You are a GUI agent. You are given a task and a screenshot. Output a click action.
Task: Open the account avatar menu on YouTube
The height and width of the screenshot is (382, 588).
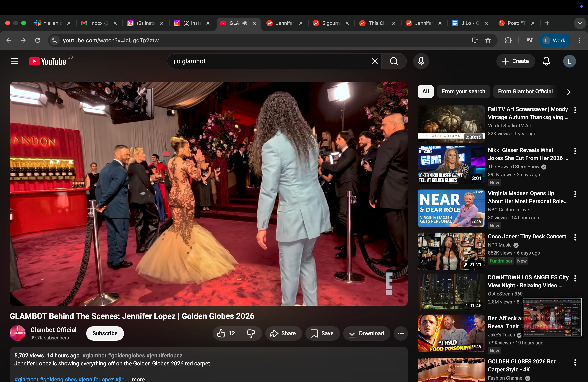(x=569, y=61)
